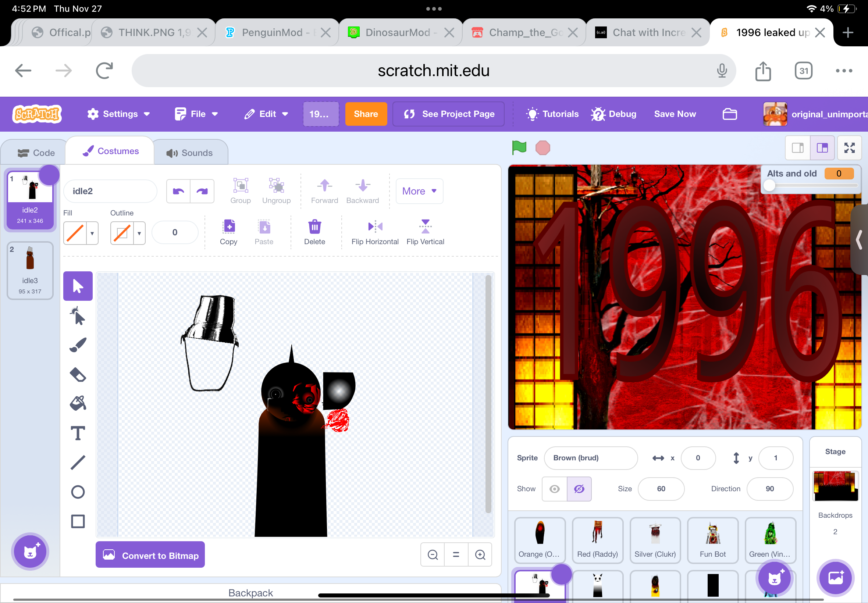This screenshot has height=603, width=868.
Task: Switch to small stage layout
Action: tap(797, 148)
